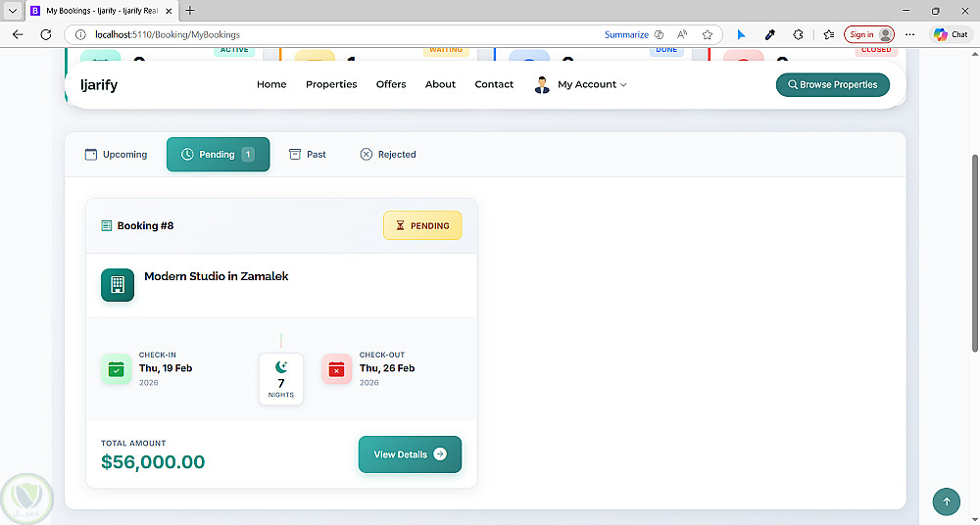
Task: Select the Pending bookings tab
Action: coord(219,155)
